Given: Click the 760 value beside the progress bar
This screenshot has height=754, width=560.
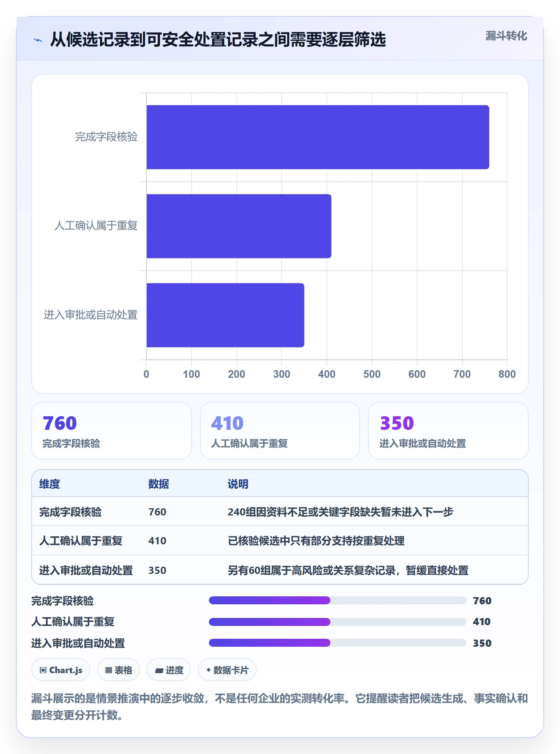Looking at the screenshot, I should pyautogui.click(x=482, y=601).
